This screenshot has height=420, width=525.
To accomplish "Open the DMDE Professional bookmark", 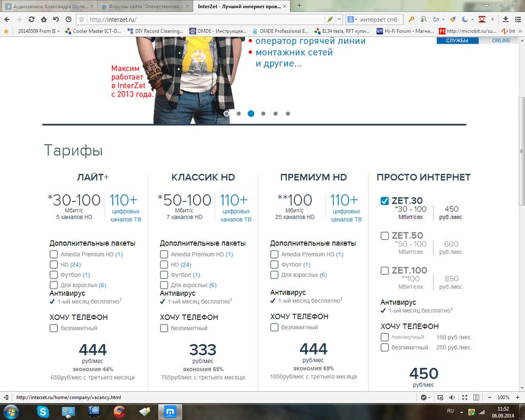I will pyautogui.click(x=280, y=31).
